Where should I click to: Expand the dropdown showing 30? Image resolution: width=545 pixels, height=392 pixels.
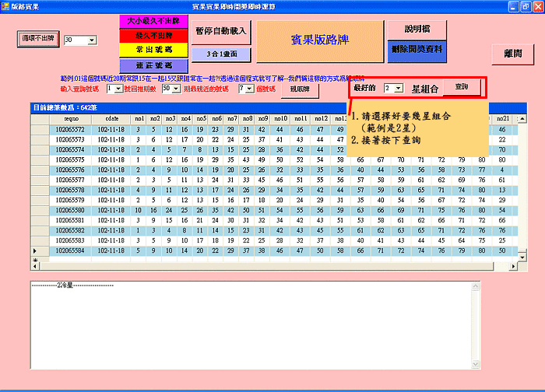coord(92,40)
